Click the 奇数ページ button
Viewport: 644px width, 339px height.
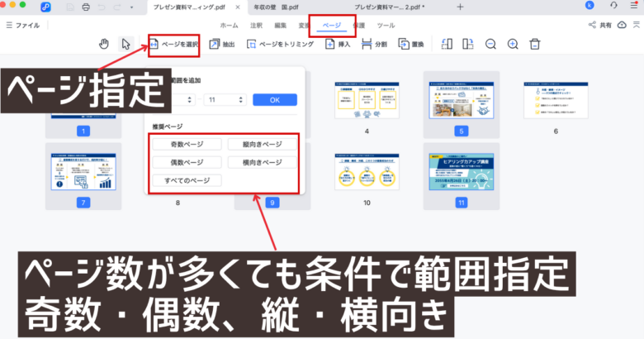187,144
